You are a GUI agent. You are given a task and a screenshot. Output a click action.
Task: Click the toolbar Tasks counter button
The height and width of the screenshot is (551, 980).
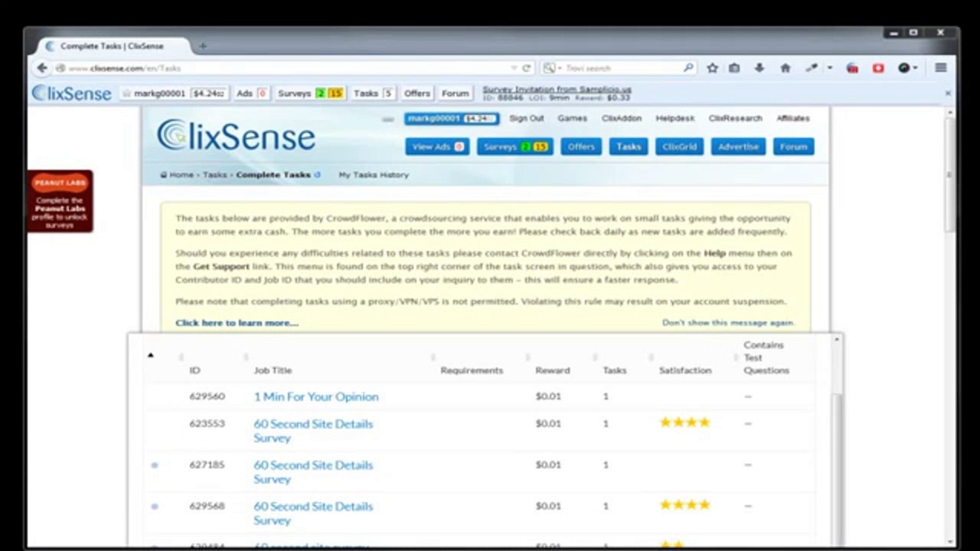[x=372, y=93]
